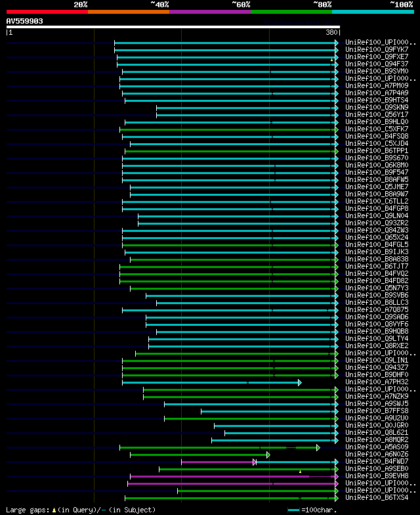This screenshot has height=515, width=420.
Task: Open the UniRef100_Q84ZW3 hit
Action: (x=377, y=230)
